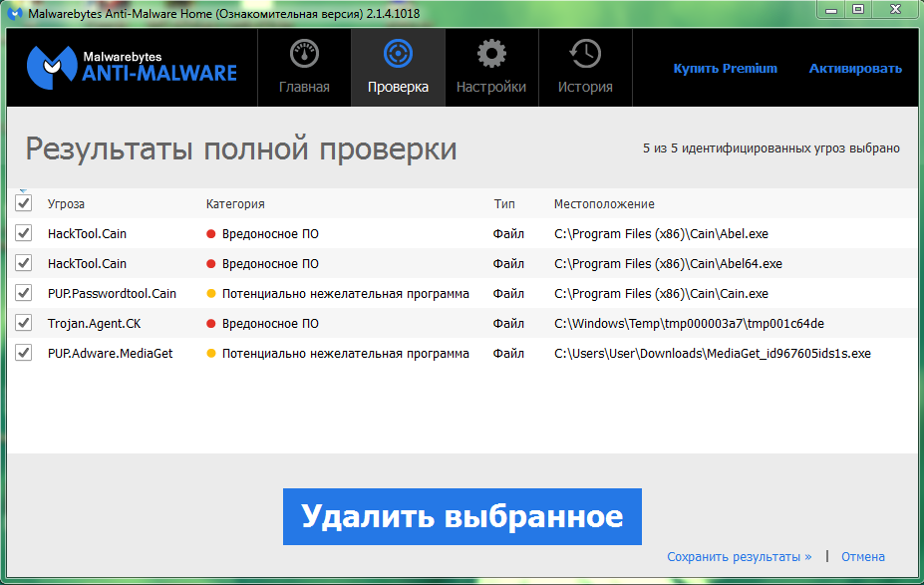
Task: Click Сохранить результаты link
Action: click(x=739, y=557)
